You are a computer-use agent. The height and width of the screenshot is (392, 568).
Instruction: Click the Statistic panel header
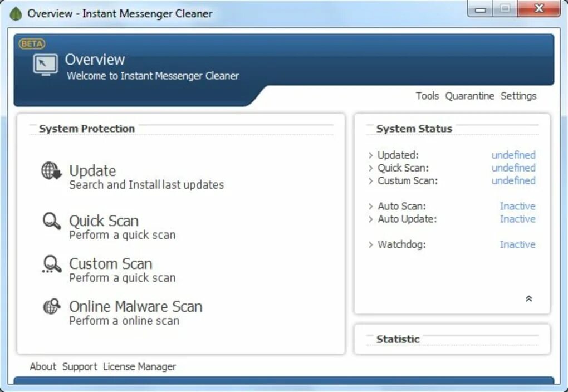point(398,339)
